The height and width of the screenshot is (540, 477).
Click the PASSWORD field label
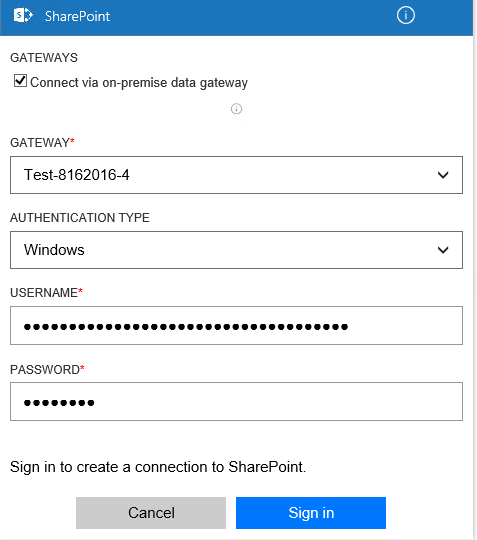47,369
